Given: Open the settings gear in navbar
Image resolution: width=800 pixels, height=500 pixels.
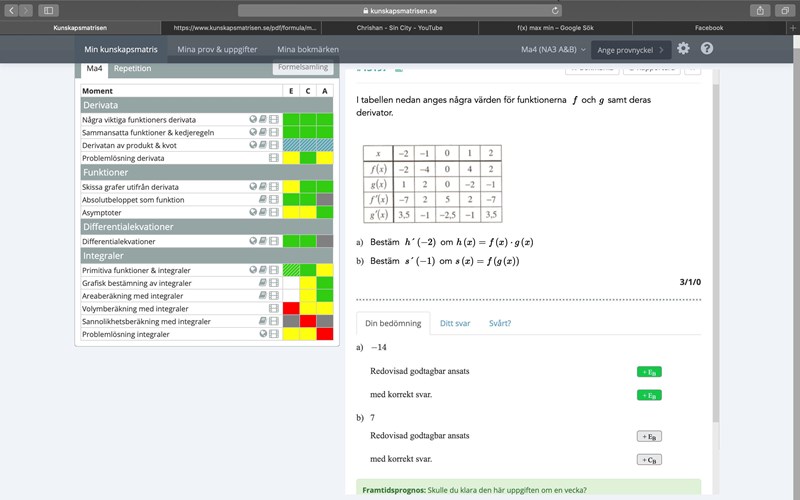Looking at the screenshot, I should (683, 49).
